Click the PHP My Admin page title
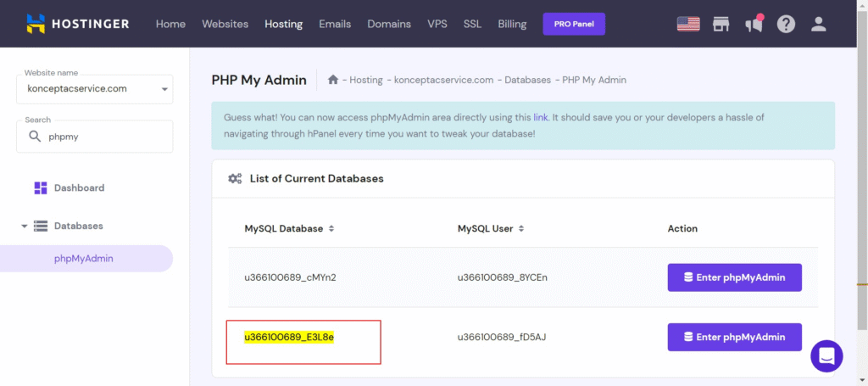This screenshot has height=386, width=868. [259, 81]
